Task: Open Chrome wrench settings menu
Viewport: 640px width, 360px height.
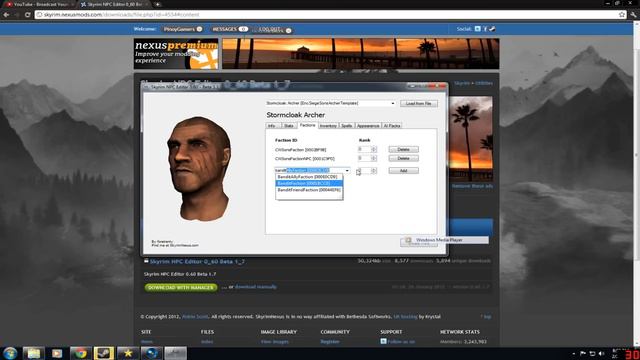Action: click(633, 15)
